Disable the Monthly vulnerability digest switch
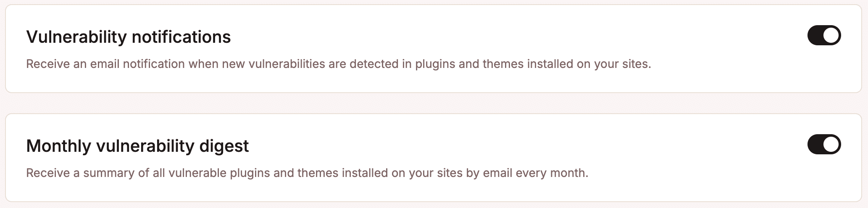Image resolution: width=868 pixels, height=208 pixels. tap(824, 145)
